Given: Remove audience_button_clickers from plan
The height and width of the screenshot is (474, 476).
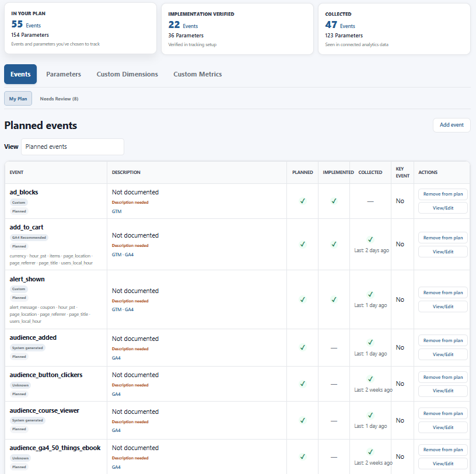Looking at the screenshot, I should click(x=443, y=377).
